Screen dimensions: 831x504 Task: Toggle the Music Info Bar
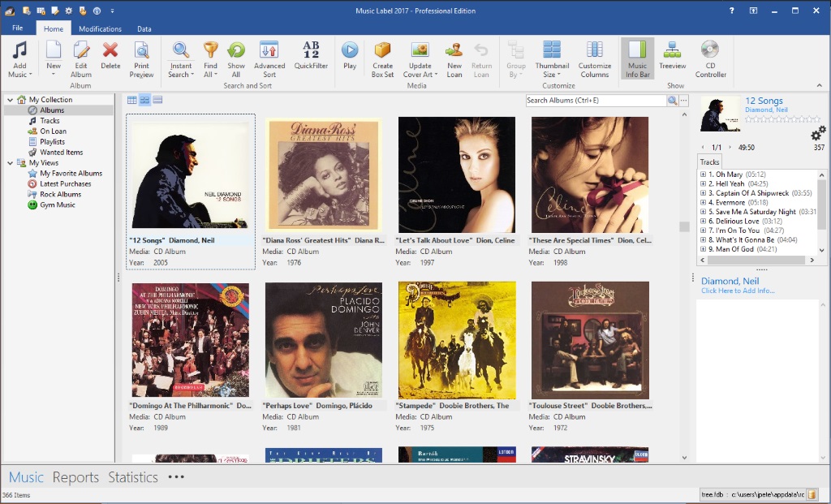pos(637,58)
